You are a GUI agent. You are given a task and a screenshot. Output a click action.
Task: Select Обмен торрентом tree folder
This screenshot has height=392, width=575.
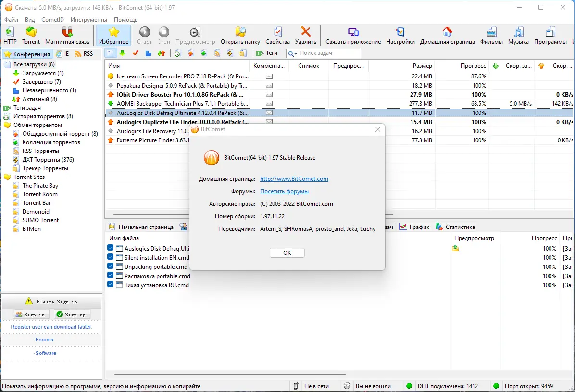[x=37, y=125]
